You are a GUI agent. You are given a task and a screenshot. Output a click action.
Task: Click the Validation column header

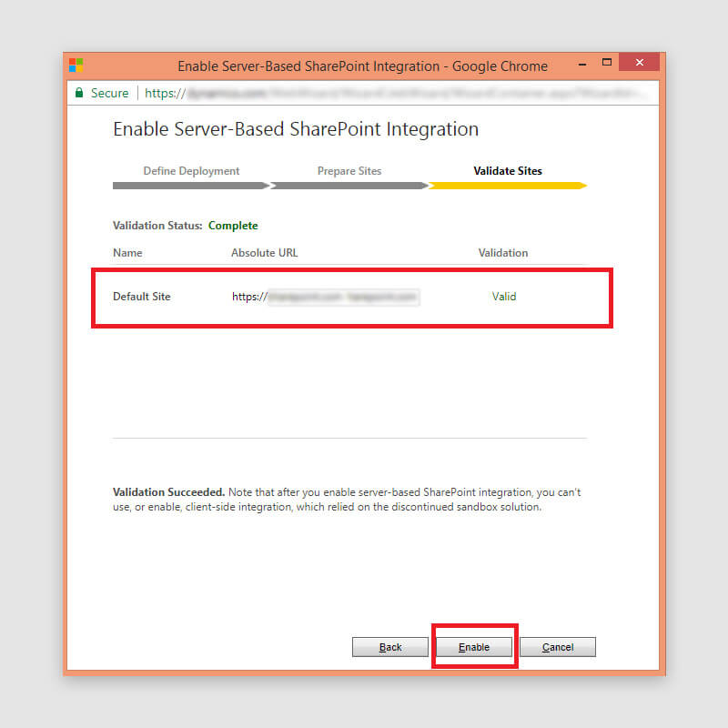click(x=503, y=253)
